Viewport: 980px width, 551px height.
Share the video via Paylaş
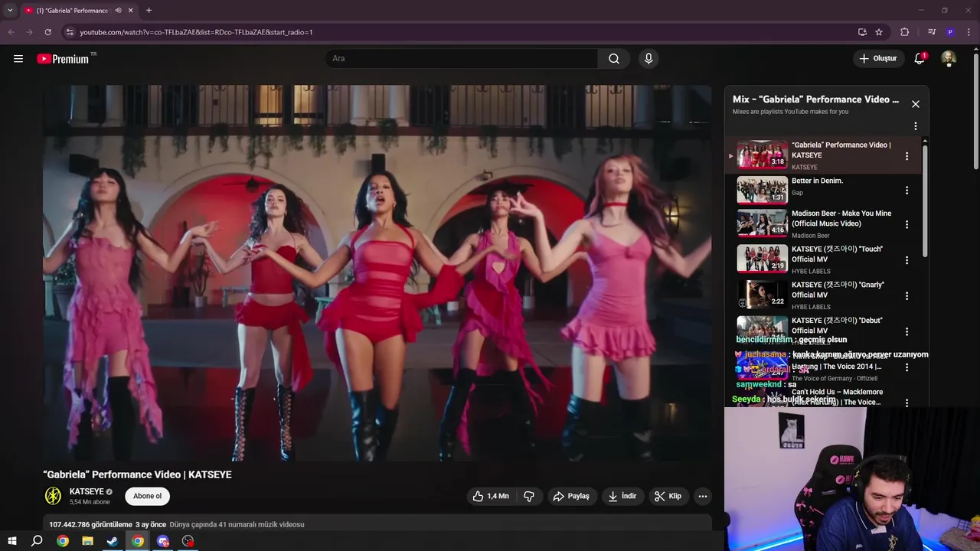point(572,496)
